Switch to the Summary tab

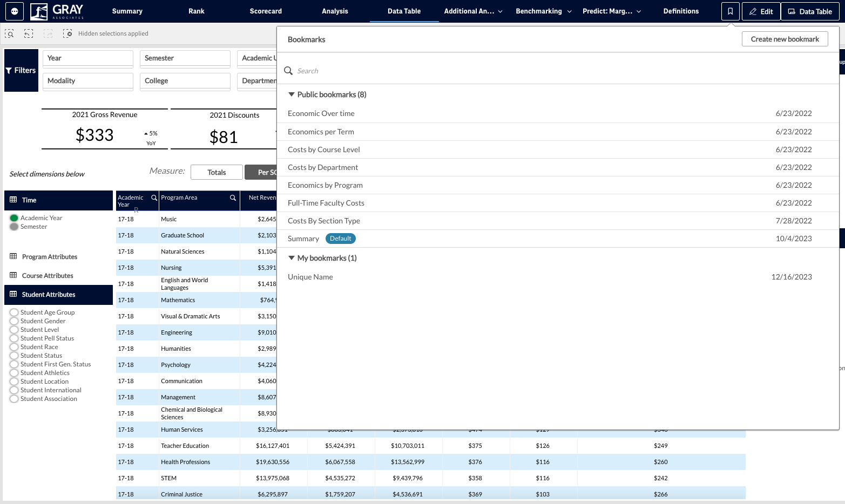point(127,11)
